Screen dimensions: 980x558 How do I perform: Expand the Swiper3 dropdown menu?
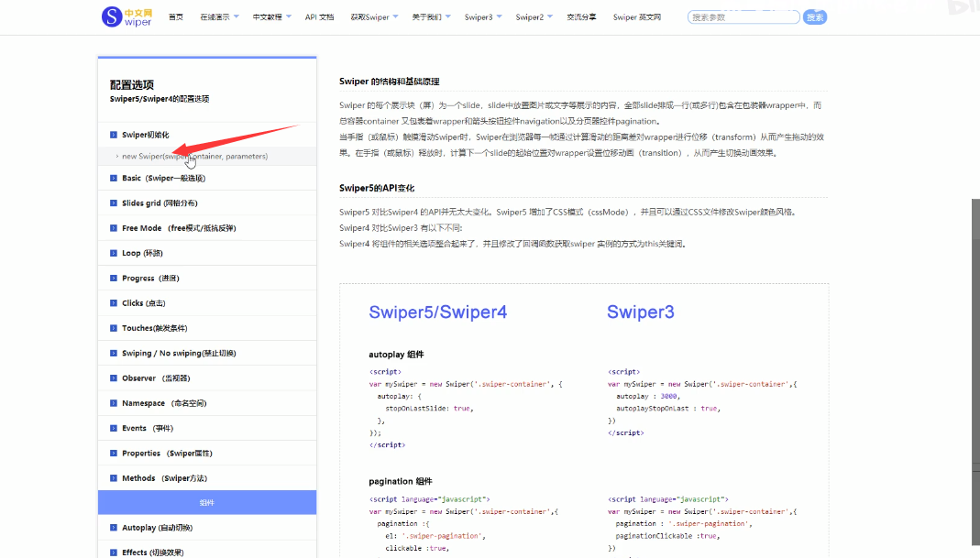(482, 17)
